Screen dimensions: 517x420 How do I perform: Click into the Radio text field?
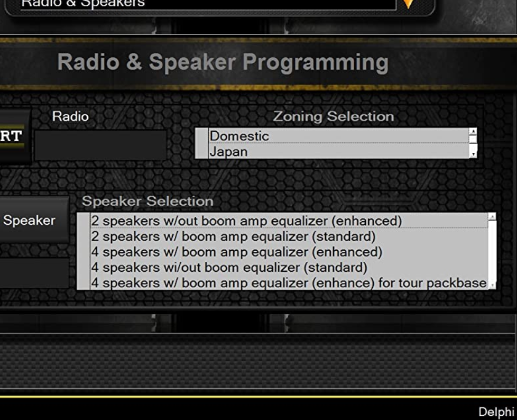(x=100, y=145)
